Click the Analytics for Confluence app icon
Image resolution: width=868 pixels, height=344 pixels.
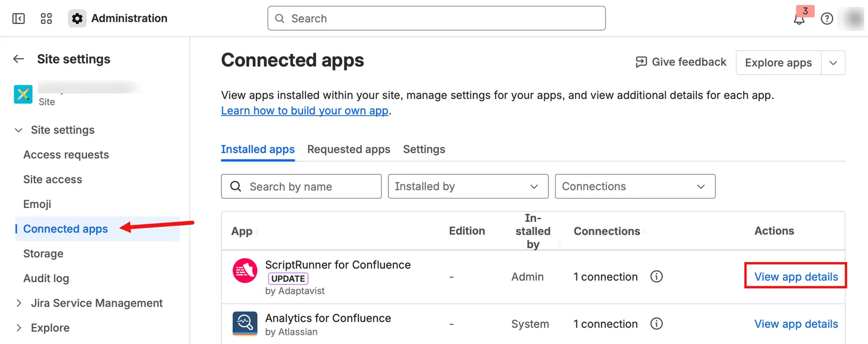tap(245, 323)
